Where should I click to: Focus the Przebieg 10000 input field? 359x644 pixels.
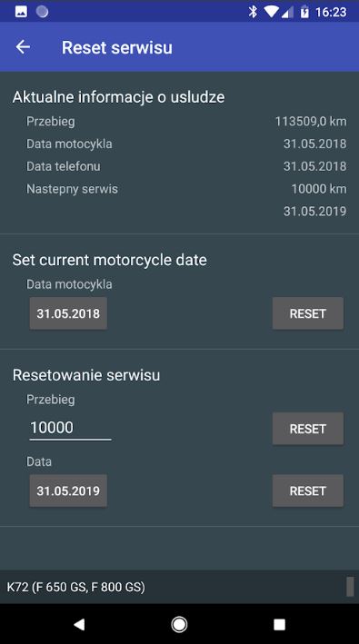(70, 428)
